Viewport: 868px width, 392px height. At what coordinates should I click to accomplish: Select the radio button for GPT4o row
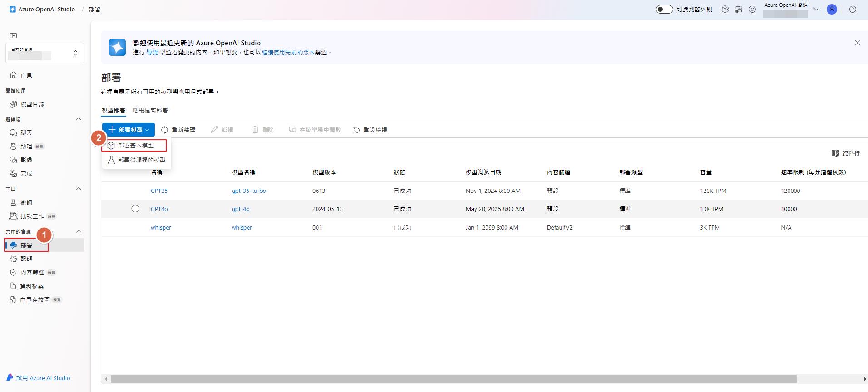135,209
